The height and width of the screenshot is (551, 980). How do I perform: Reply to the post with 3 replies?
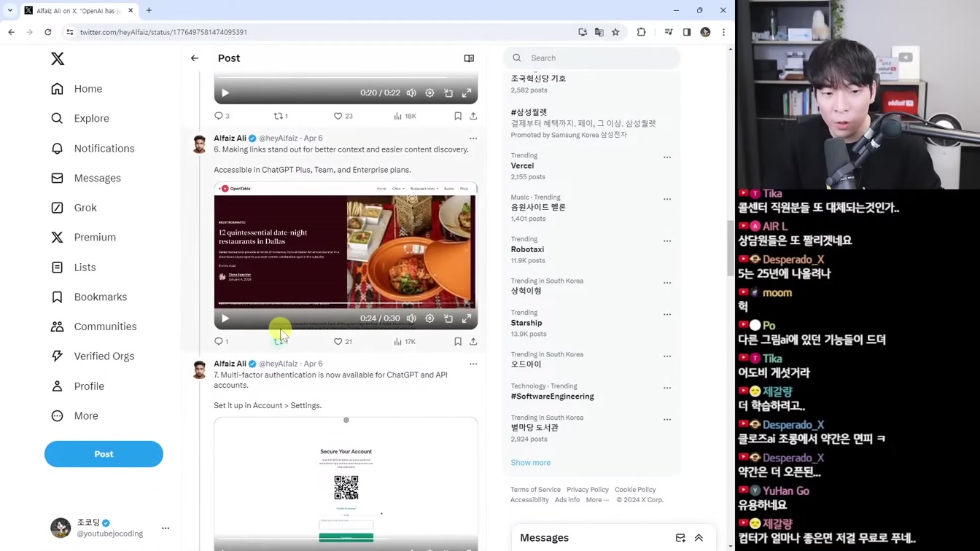click(x=222, y=116)
